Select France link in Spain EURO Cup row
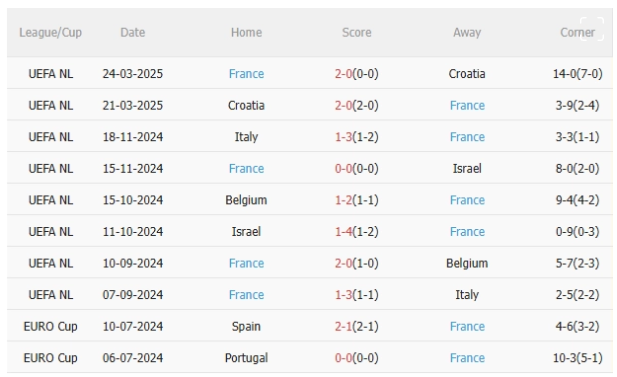617x377 pixels. 467,326
